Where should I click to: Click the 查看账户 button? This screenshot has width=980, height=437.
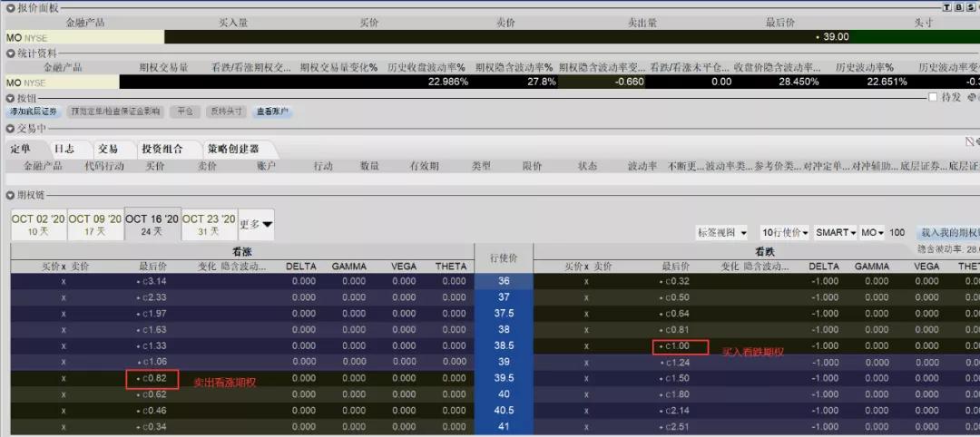[x=272, y=112]
